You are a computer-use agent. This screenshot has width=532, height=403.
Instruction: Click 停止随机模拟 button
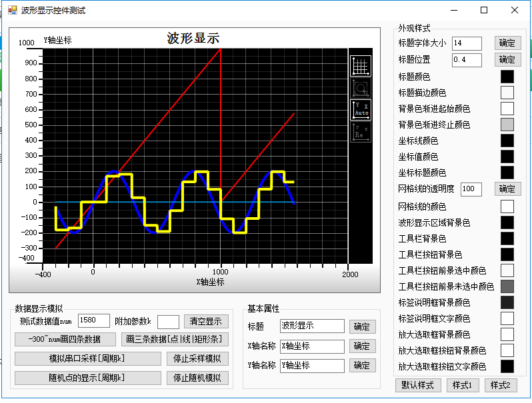pyautogui.click(x=197, y=378)
